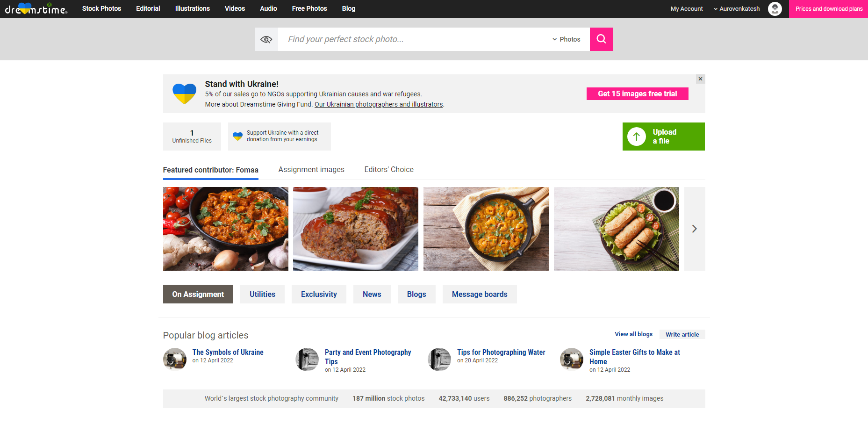Open the user avatar profile icon
Viewport: 868px width, 432px height.
(x=775, y=9)
